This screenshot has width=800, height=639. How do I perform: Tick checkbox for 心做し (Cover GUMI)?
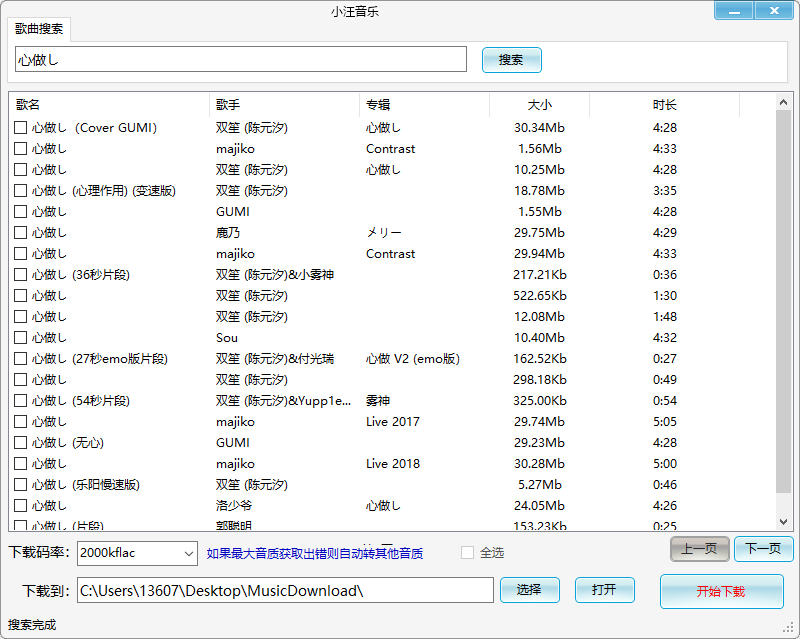tap(20, 128)
